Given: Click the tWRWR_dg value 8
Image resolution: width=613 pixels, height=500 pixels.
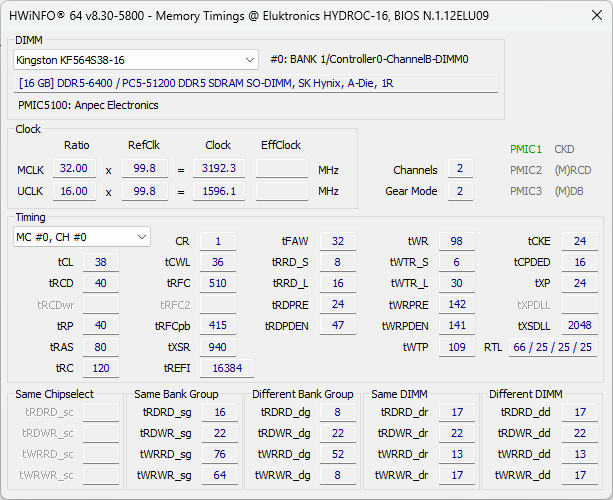Looking at the screenshot, I should coord(338,475).
